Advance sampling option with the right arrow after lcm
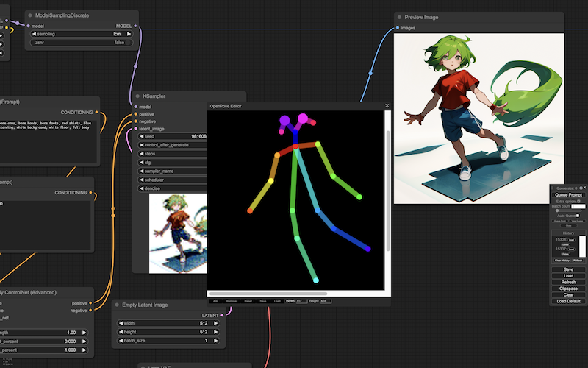The image size is (588, 368). [129, 34]
